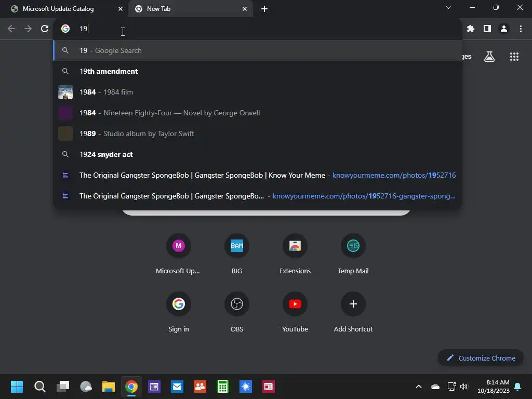
Task: Open the Microsoft Up... shortcut
Action: click(x=179, y=254)
